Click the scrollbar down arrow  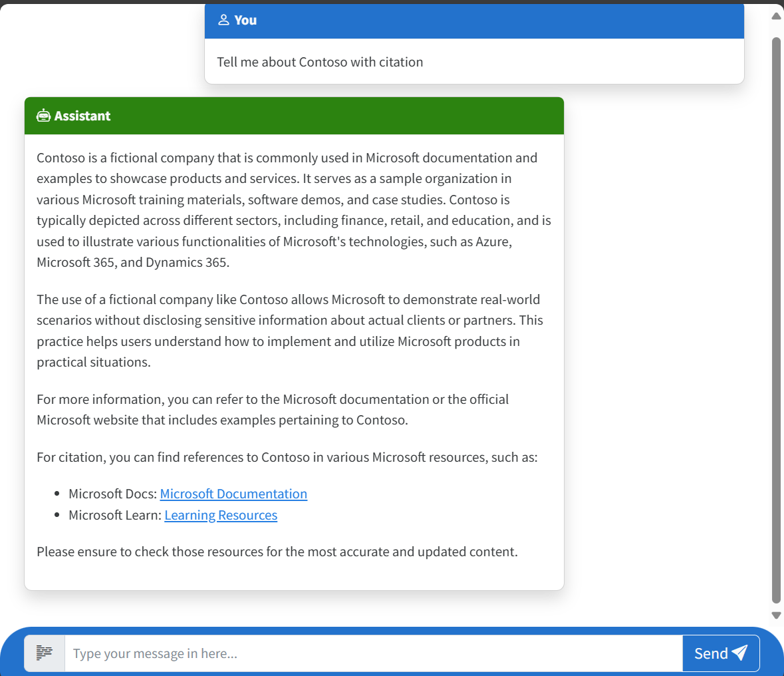[776, 615]
